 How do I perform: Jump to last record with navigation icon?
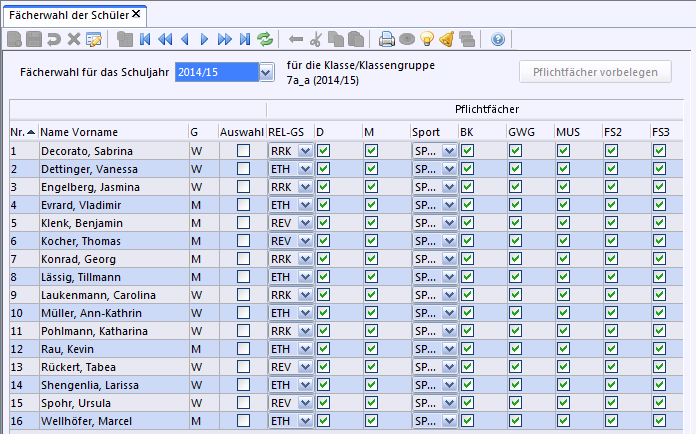pos(244,40)
